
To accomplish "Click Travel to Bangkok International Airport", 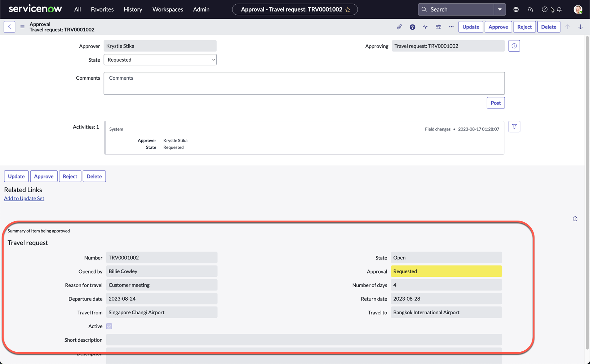I will [446, 312].
